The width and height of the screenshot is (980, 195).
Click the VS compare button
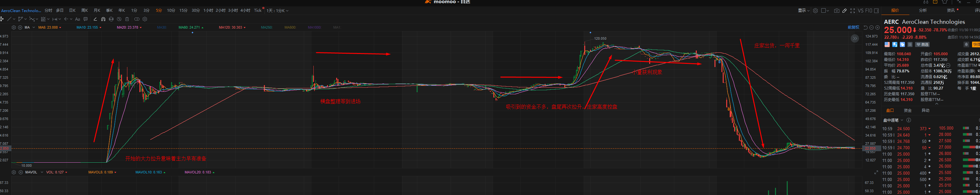point(861,11)
